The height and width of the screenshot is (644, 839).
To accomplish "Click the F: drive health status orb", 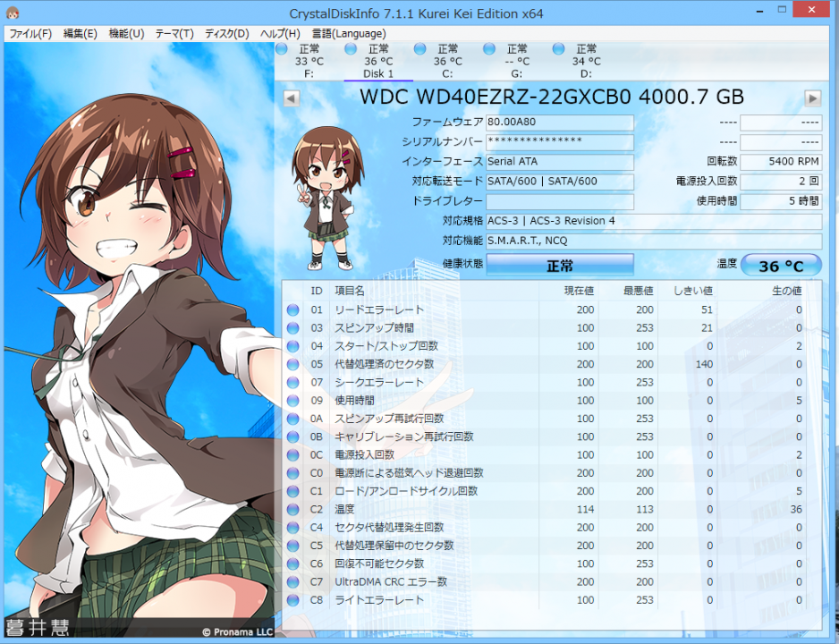I will [x=282, y=49].
